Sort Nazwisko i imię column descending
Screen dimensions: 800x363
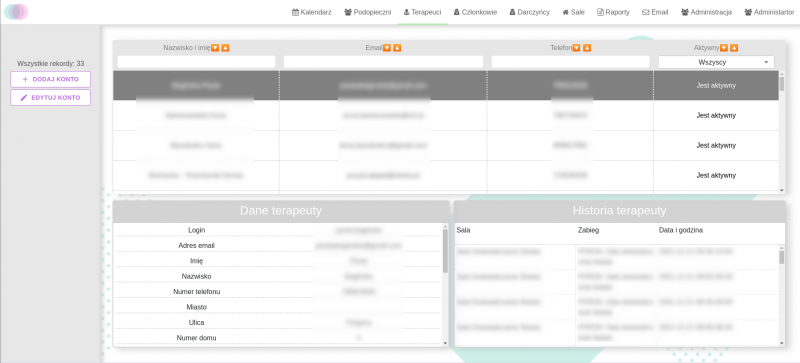coord(215,48)
